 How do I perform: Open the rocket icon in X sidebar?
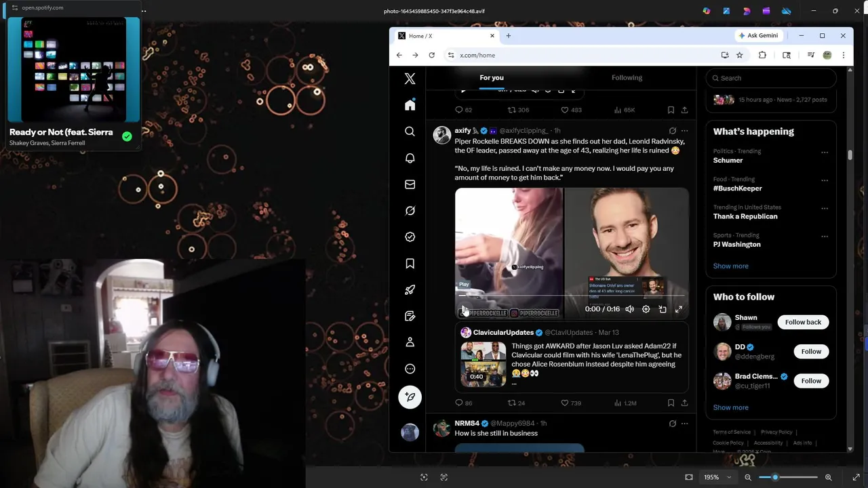[x=410, y=290]
